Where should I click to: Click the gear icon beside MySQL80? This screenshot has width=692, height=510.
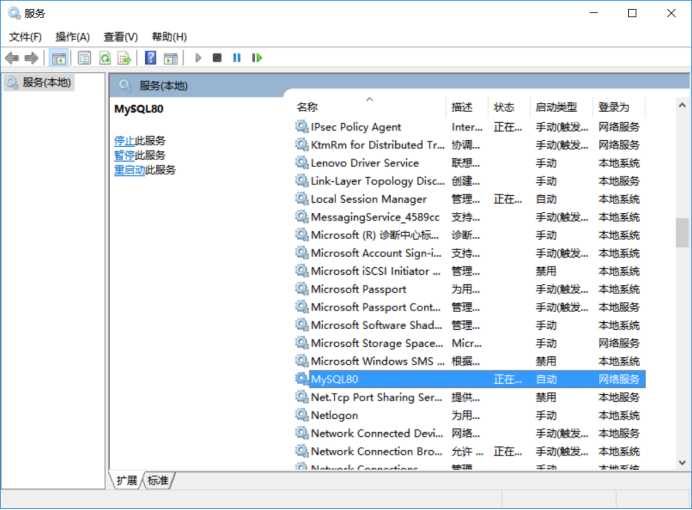pos(302,379)
